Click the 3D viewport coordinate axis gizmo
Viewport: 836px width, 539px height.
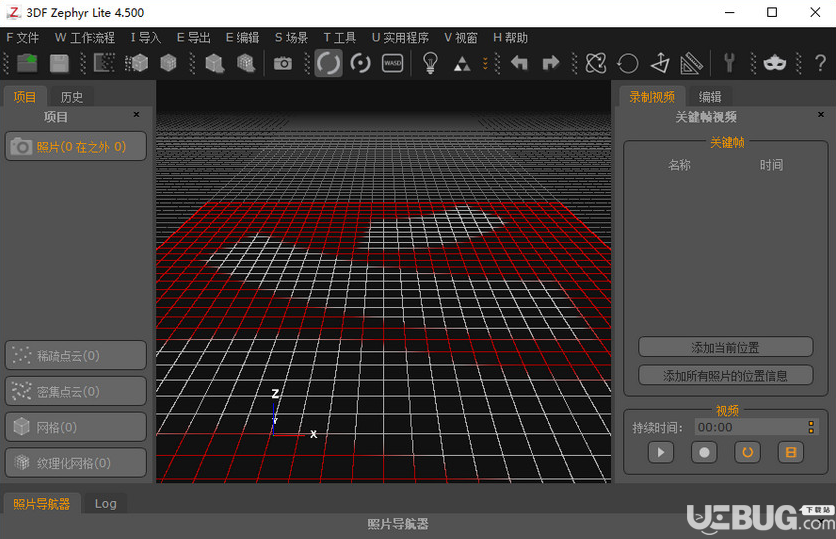(293, 415)
